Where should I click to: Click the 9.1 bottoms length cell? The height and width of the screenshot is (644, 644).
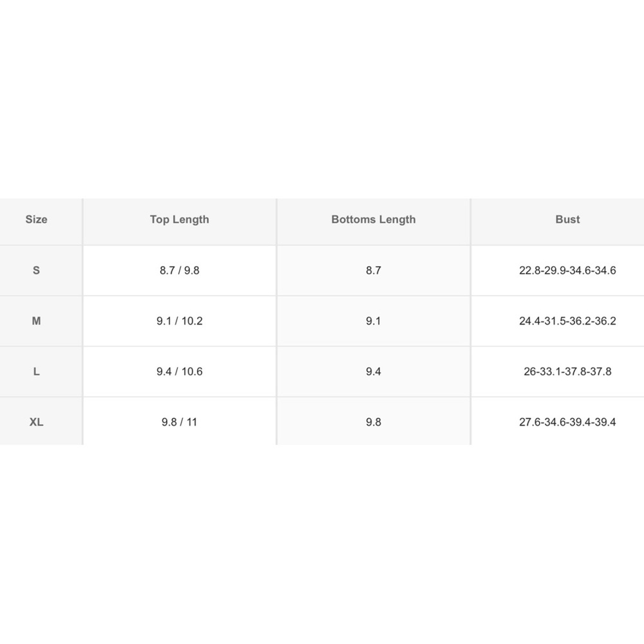pos(374,321)
